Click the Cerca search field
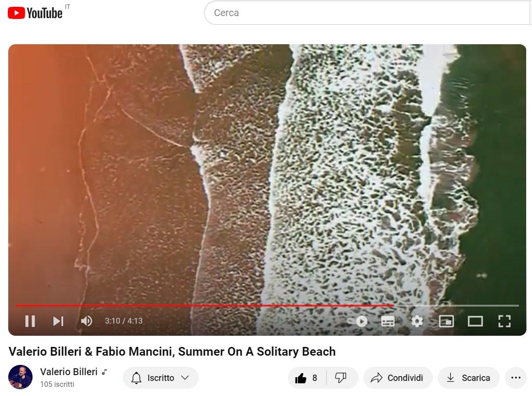The height and width of the screenshot is (396, 532). 367,13
